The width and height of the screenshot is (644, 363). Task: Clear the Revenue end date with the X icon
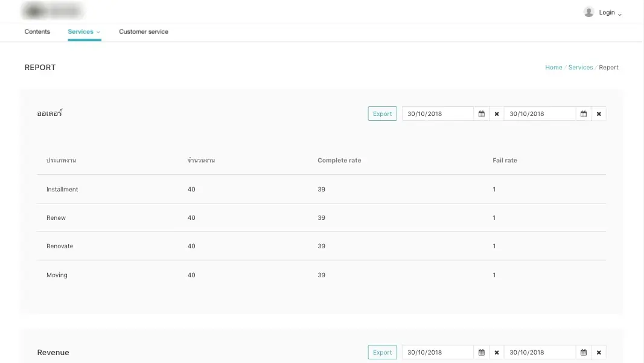click(x=598, y=352)
